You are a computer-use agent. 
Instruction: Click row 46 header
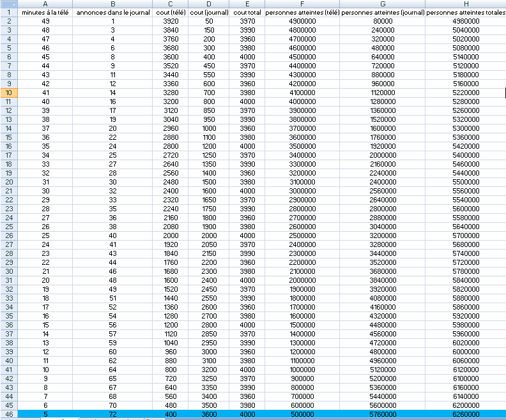click(x=9, y=414)
